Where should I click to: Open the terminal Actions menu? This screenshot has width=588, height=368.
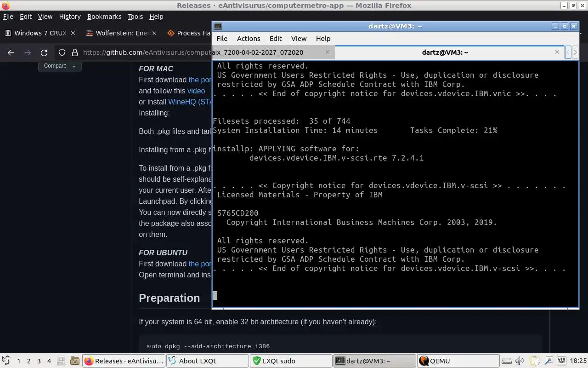249,39
